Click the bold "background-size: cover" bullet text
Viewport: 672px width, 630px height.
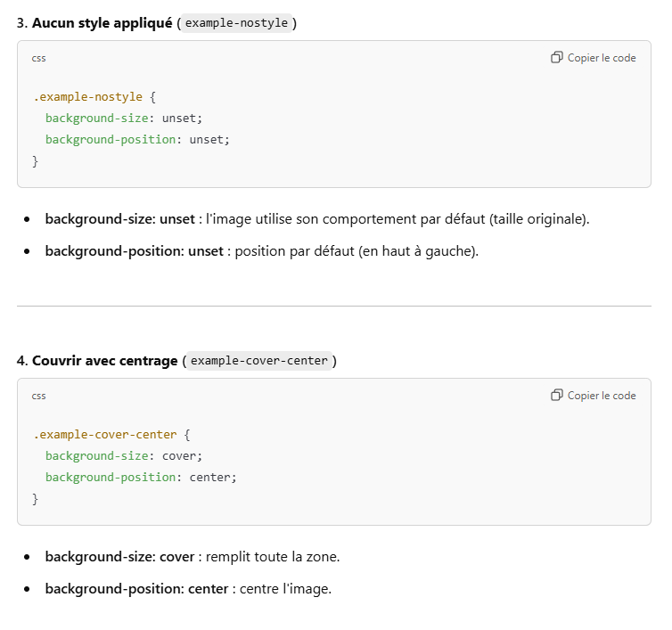(x=119, y=556)
